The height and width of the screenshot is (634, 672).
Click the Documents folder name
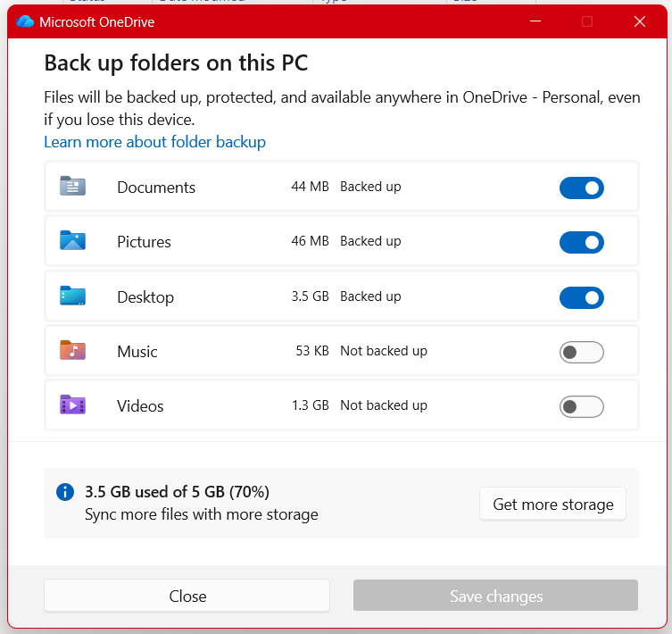pyautogui.click(x=156, y=188)
